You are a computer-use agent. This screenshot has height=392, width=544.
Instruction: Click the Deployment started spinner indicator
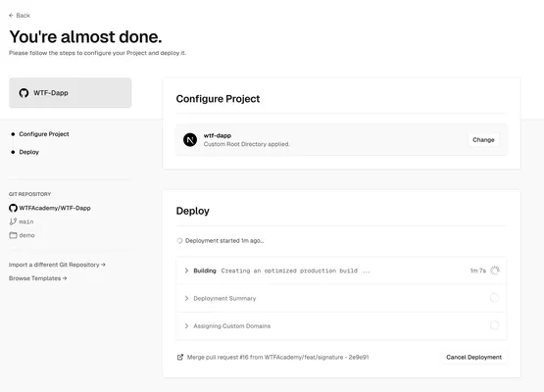pyautogui.click(x=179, y=240)
